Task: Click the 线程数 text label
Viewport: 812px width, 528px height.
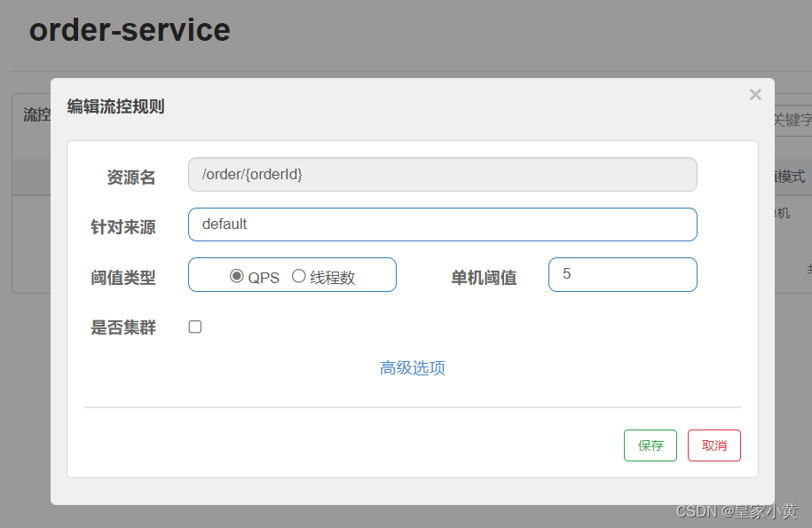Action: point(333,278)
